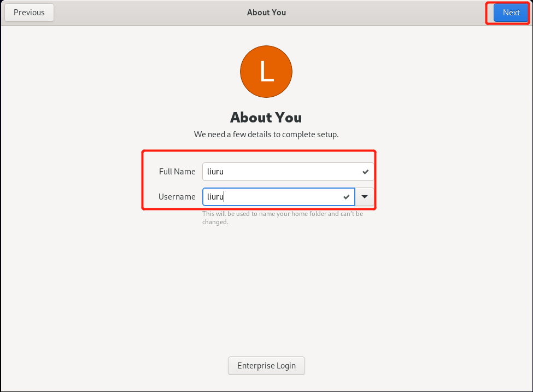Click the 'Full Name' label
This screenshot has height=392, width=533.
(177, 172)
